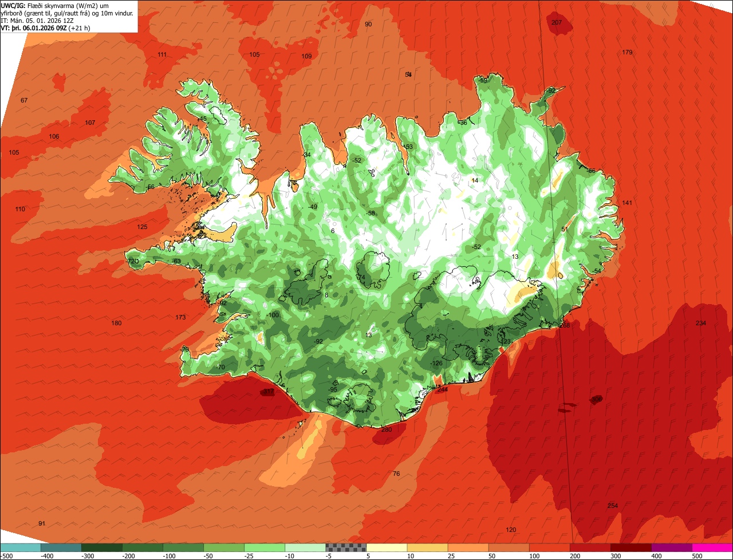
Task: Click the red 200 to 300 legend swatch
Action: pyautogui.click(x=590, y=547)
